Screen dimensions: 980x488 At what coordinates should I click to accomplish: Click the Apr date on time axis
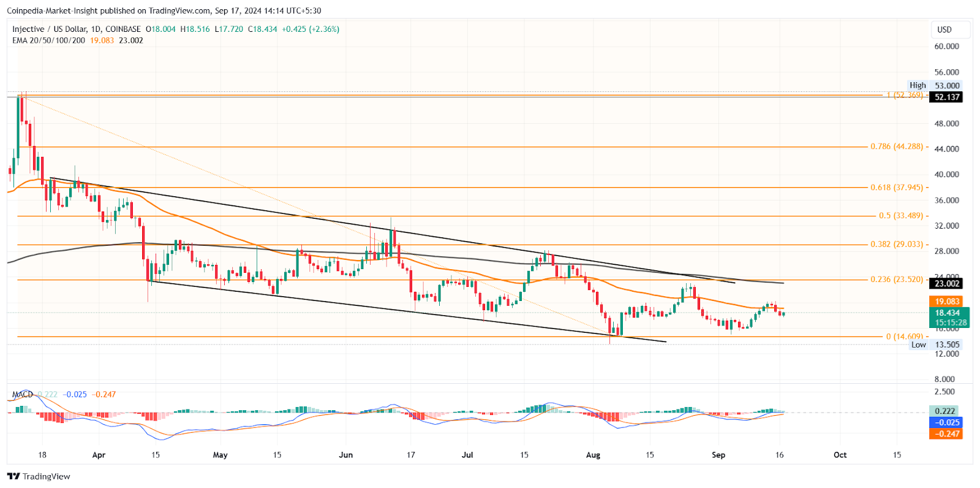click(x=99, y=455)
